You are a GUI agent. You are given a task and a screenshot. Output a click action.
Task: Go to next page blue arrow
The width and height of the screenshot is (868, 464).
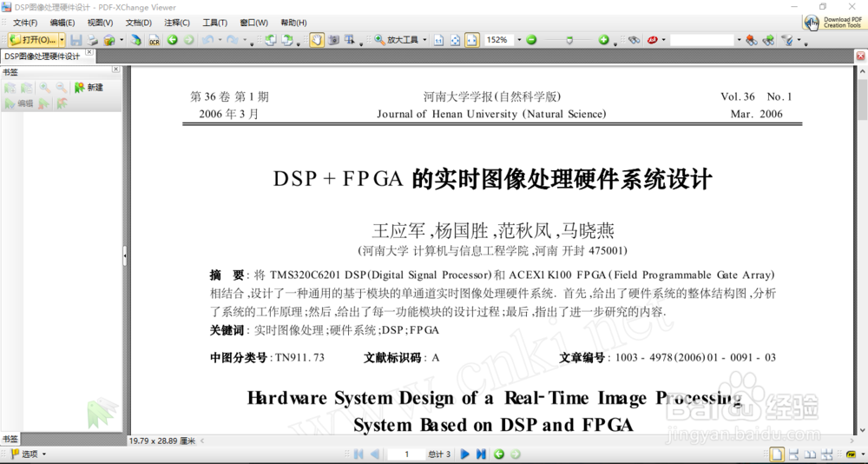(465, 454)
